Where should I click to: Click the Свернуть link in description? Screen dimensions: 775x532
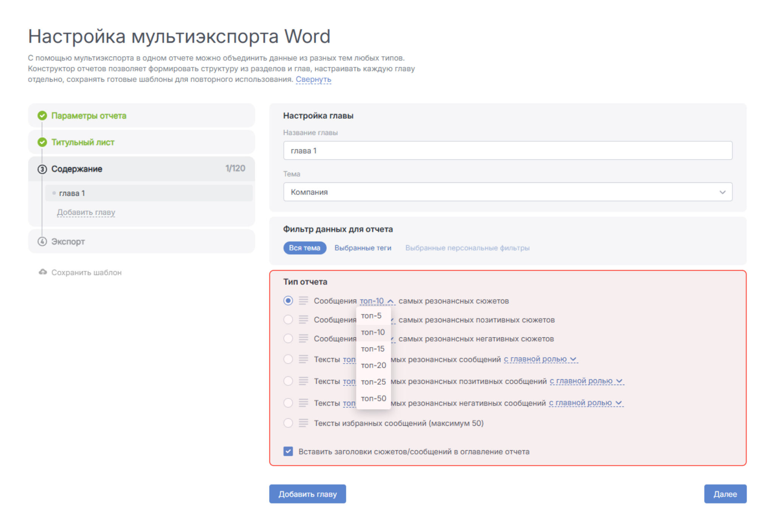pyautogui.click(x=313, y=79)
